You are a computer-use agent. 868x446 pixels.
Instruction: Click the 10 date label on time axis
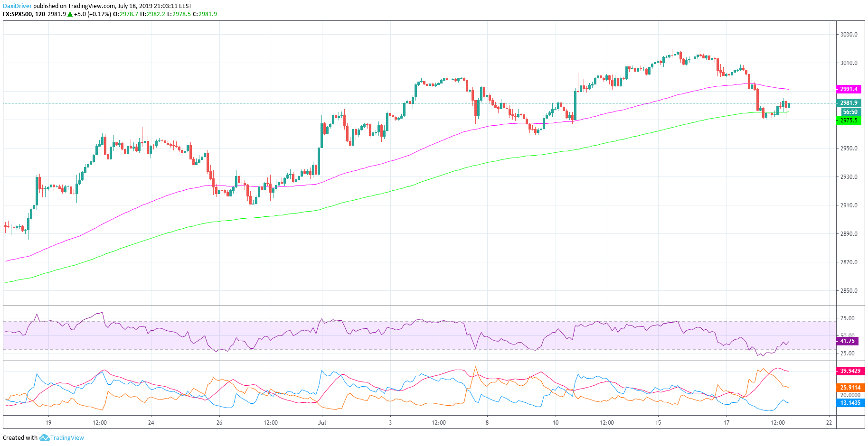556,422
